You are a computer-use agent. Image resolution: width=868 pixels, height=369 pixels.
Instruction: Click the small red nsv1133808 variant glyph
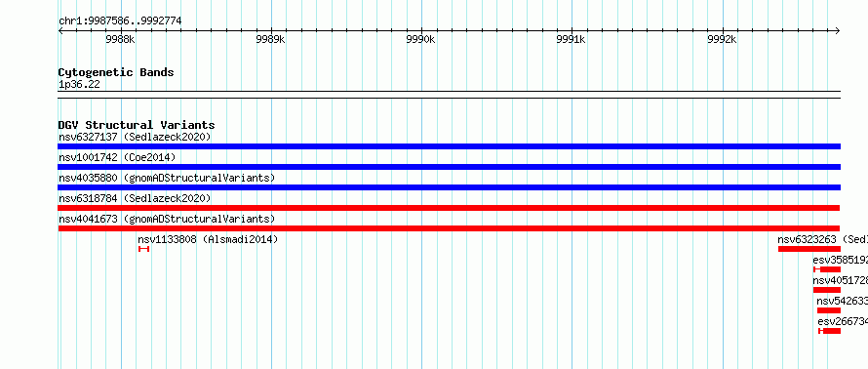pyautogui.click(x=144, y=249)
